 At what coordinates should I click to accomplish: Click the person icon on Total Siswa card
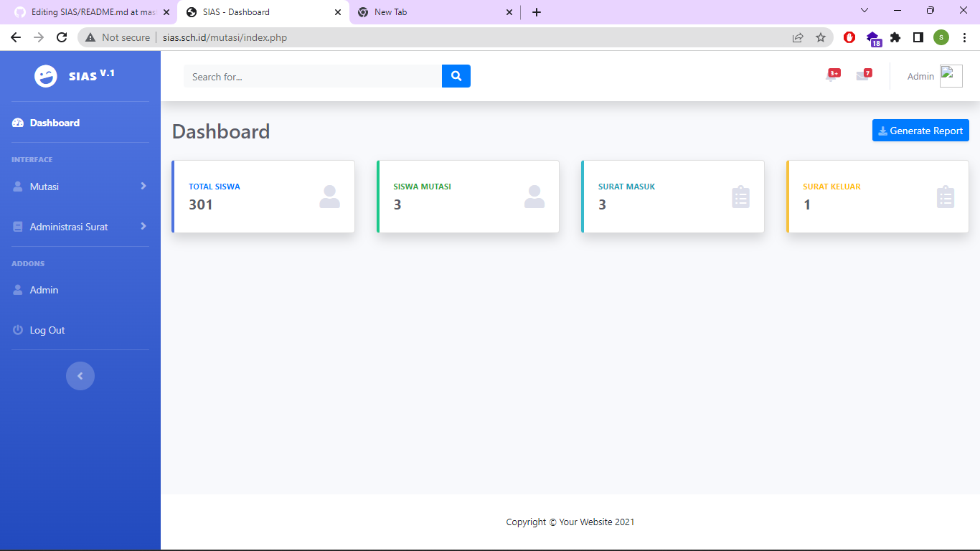click(x=329, y=197)
